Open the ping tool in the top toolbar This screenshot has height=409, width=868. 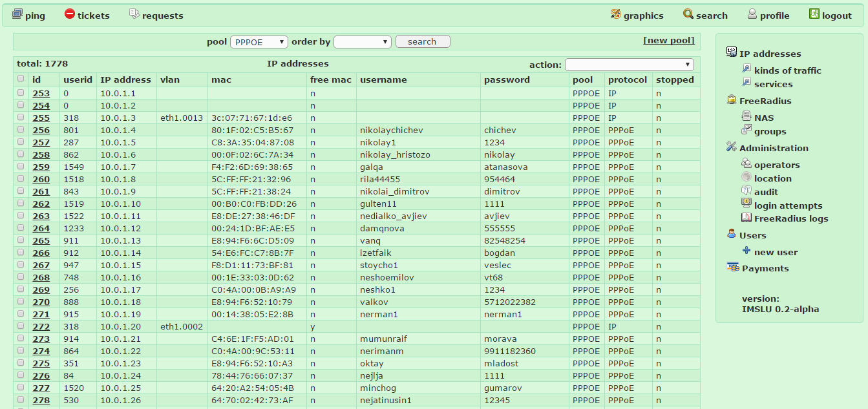[x=28, y=15]
